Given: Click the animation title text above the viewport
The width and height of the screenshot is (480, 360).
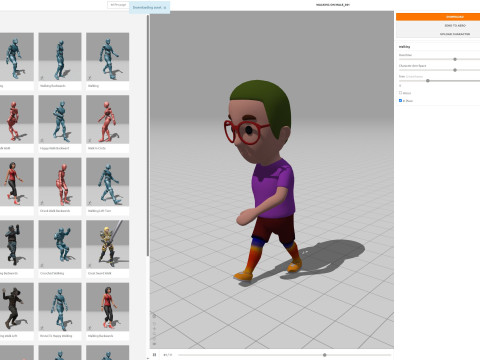Looking at the screenshot, I should coord(333,5).
